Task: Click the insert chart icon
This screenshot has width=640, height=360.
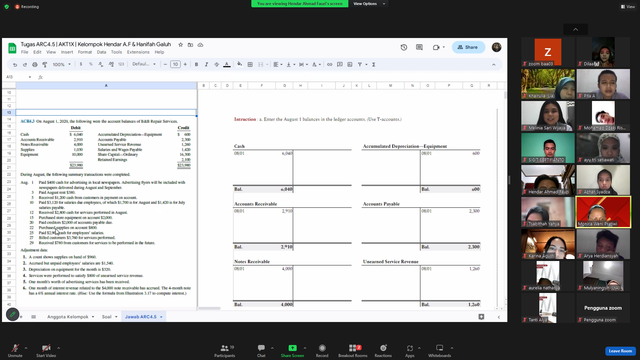Action: (350, 64)
